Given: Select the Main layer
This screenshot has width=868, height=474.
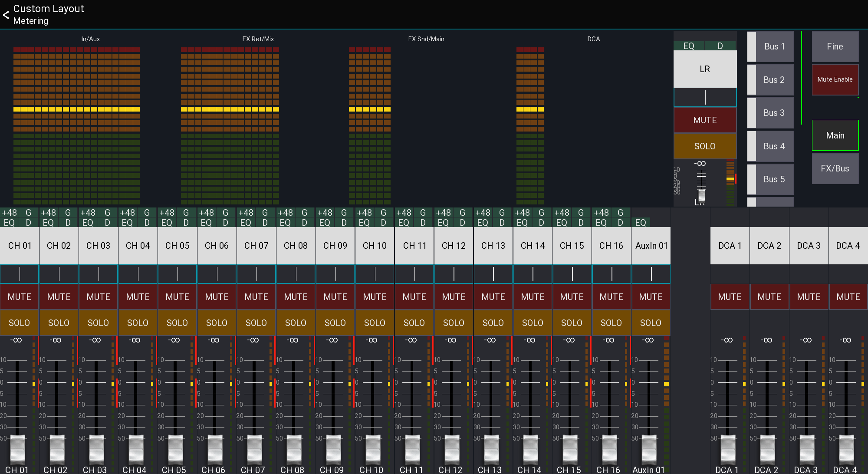Looking at the screenshot, I should (x=835, y=135).
